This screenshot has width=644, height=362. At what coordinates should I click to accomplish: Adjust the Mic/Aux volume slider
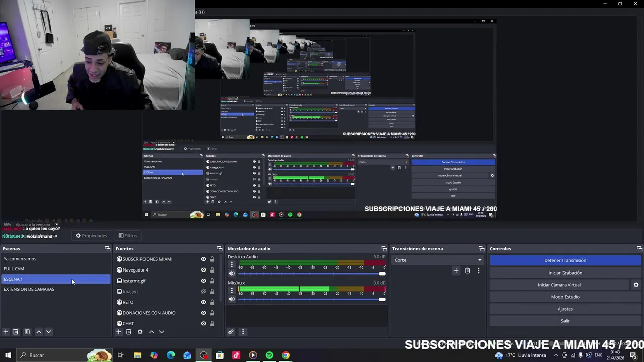pos(312,299)
